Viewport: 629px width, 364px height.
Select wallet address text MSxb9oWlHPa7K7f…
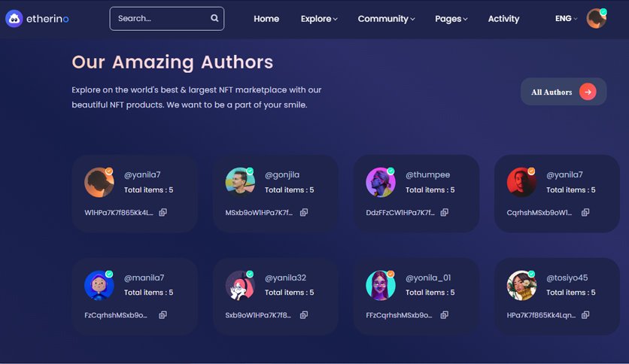click(259, 213)
